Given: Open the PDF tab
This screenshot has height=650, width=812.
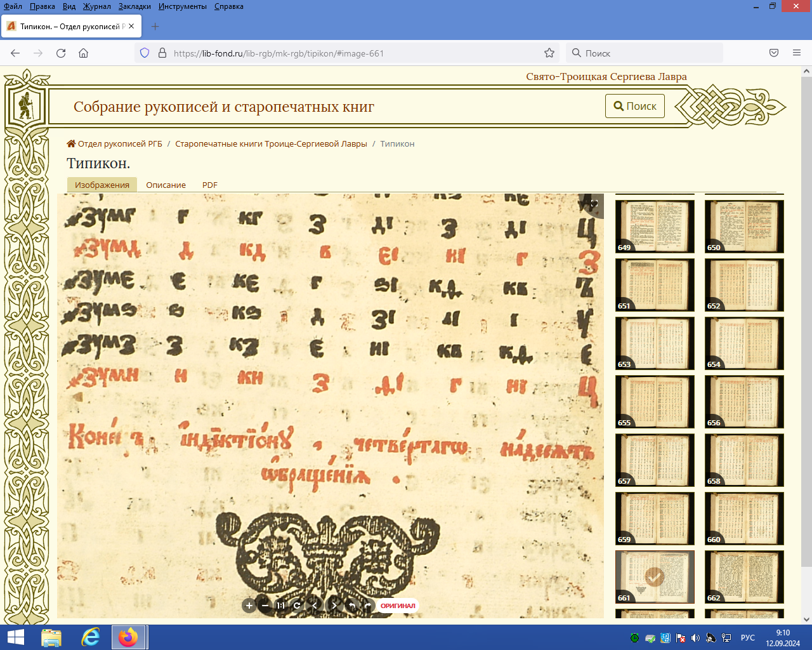Looking at the screenshot, I should (x=210, y=185).
